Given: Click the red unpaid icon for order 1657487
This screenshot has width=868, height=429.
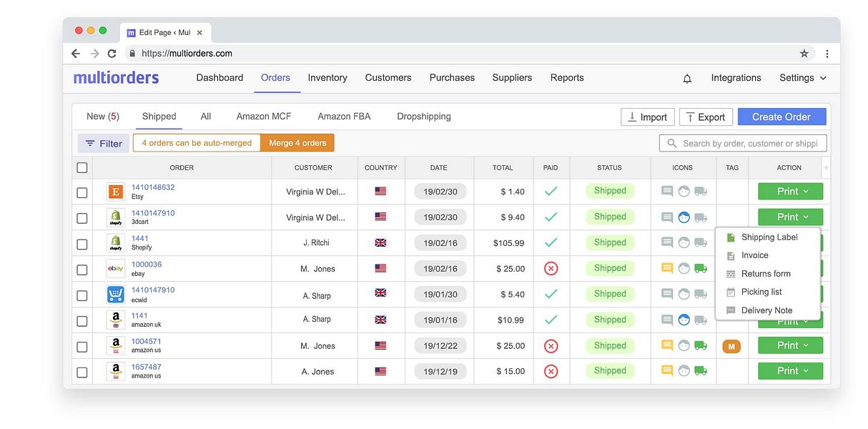Looking at the screenshot, I should 551,371.
